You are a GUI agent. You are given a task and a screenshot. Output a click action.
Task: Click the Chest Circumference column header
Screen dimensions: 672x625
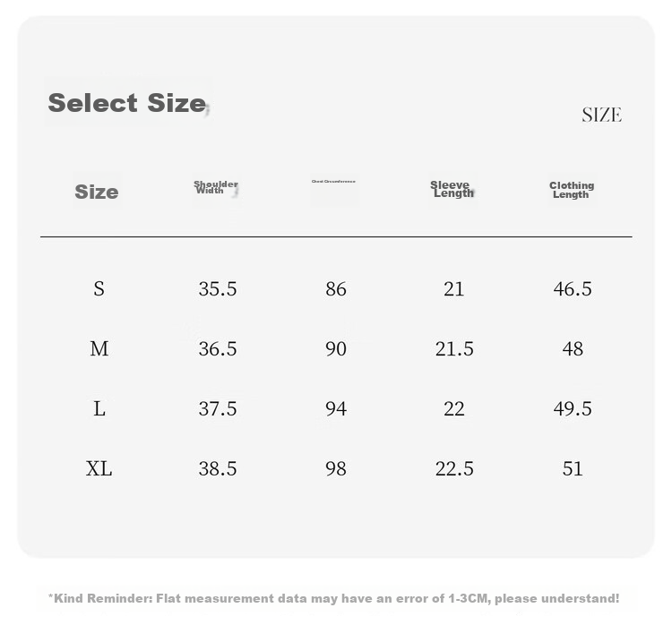point(333,182)
